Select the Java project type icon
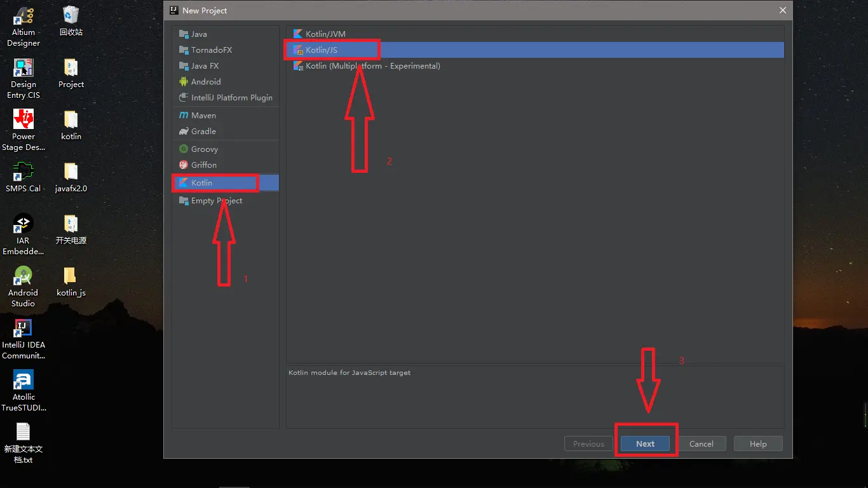 pos(184,34)
